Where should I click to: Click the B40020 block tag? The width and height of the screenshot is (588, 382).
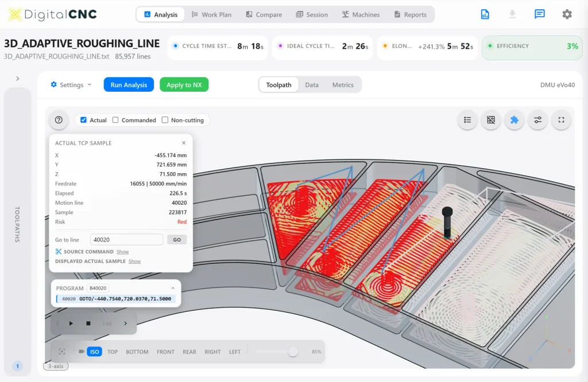pyautogui.click(x=98, y=288)
